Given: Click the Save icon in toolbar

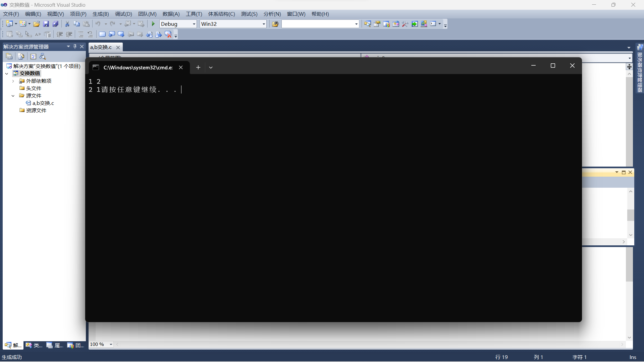Looking at the screenshot, I should (x=46, y=24).
